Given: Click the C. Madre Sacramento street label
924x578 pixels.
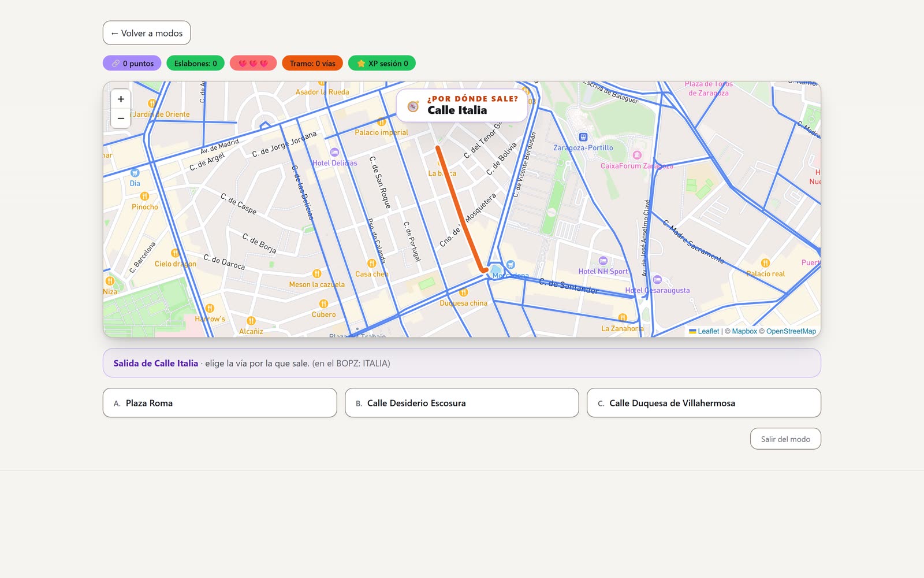Looking at the screenshot, I should 693,241.
